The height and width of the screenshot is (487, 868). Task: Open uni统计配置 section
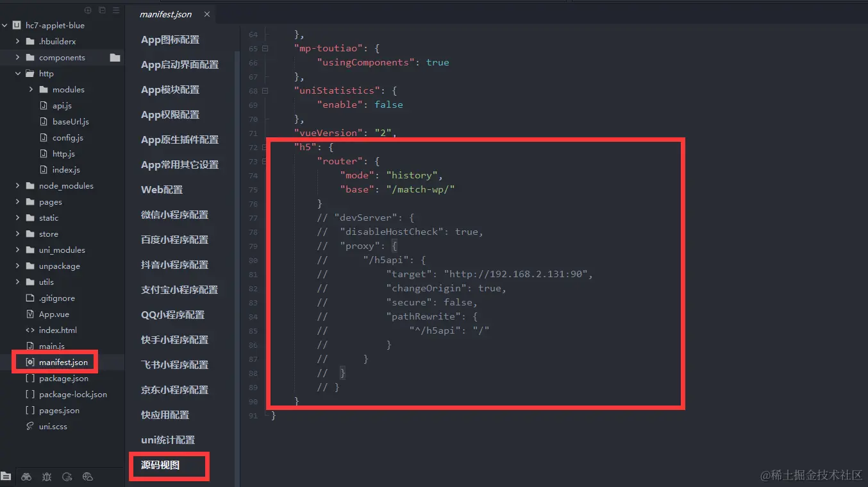[168, 440]
